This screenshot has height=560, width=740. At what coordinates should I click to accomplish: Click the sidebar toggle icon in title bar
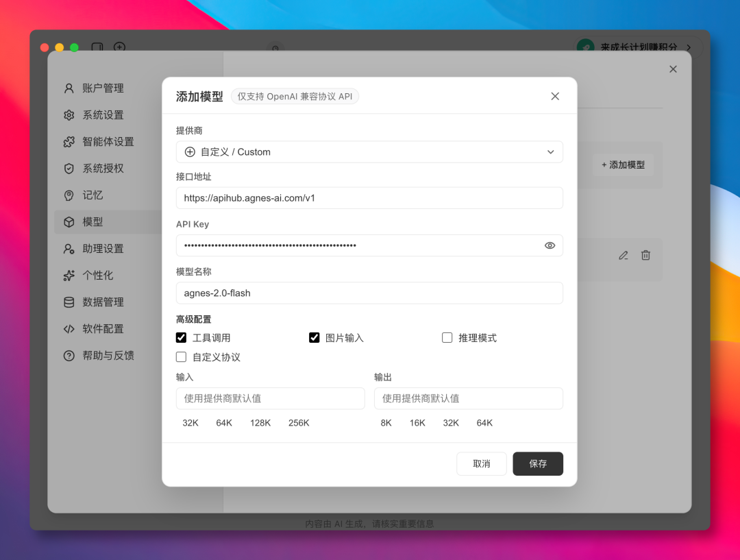pos(97,47)
